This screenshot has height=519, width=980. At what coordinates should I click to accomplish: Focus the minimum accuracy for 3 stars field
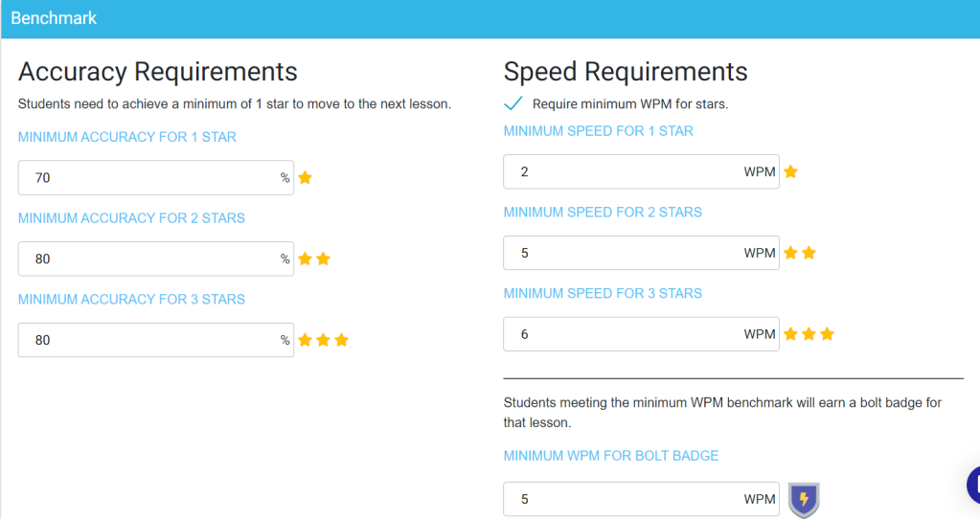tap(155, 340)
